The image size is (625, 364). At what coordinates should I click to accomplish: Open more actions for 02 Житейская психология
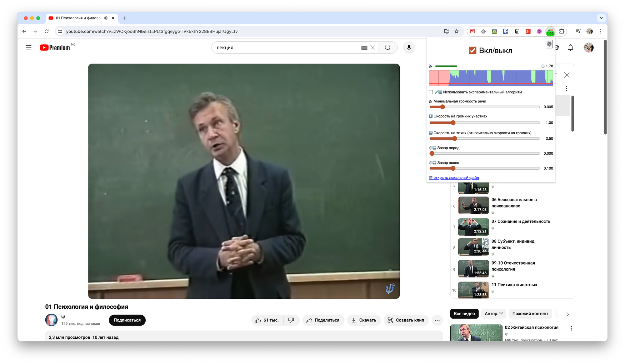(x=571, y=328)
